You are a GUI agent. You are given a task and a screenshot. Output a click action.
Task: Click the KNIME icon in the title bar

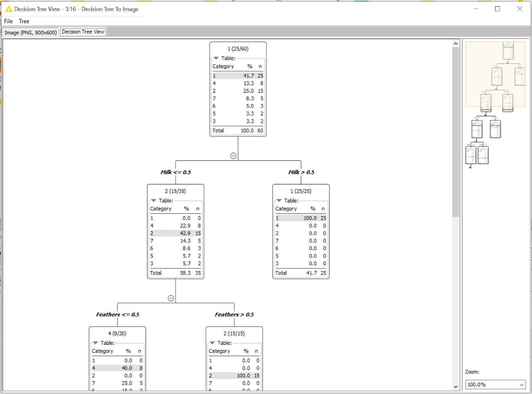8,9
